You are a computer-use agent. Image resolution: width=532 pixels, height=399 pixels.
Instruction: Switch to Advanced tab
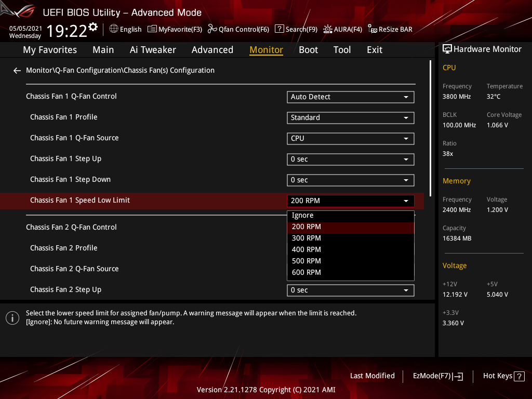[x=212, y=50]
